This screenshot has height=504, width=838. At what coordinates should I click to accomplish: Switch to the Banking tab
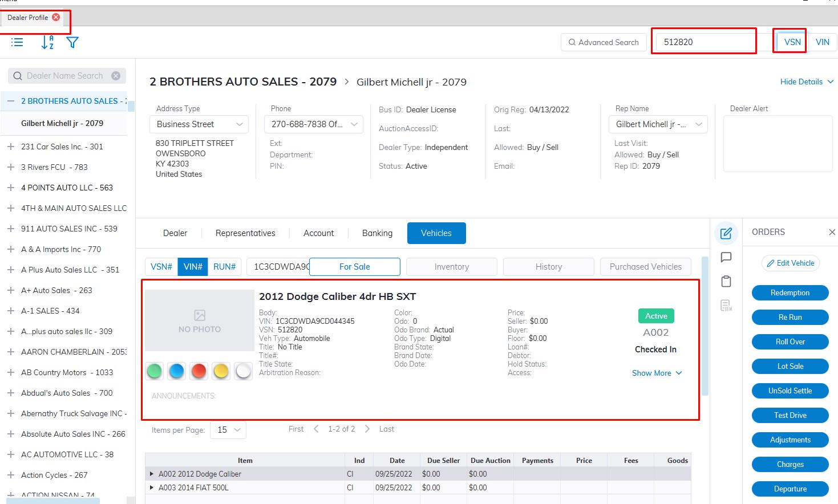377,233
